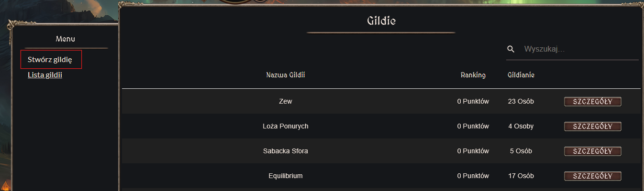Click the Gildianie column header

pos(521,75)
